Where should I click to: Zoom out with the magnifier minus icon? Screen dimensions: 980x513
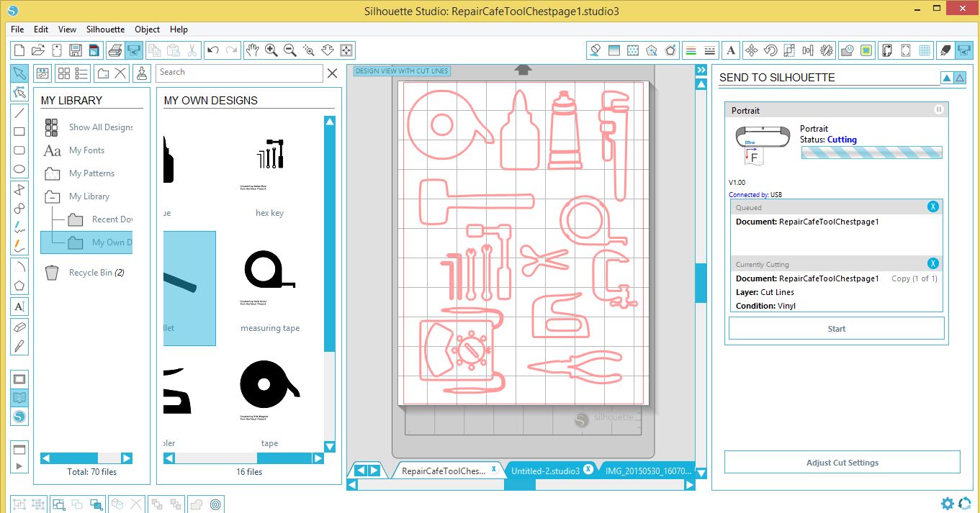(x=290, y=50)
